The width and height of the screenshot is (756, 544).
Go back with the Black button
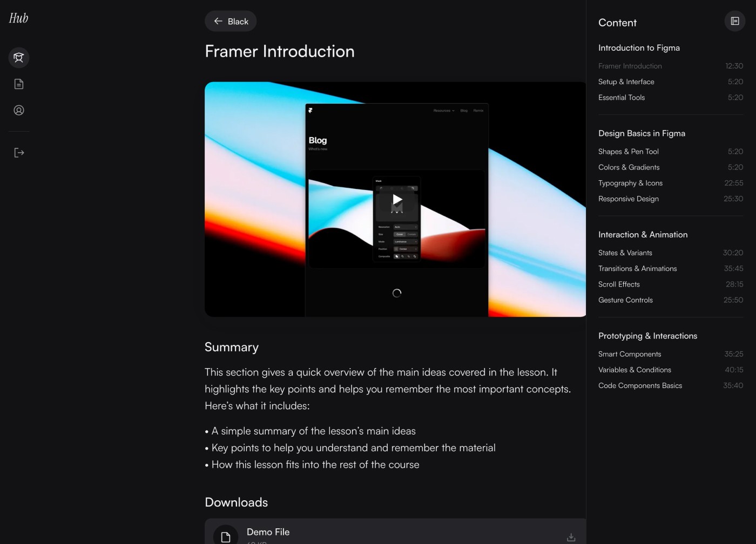pos(231,21)
